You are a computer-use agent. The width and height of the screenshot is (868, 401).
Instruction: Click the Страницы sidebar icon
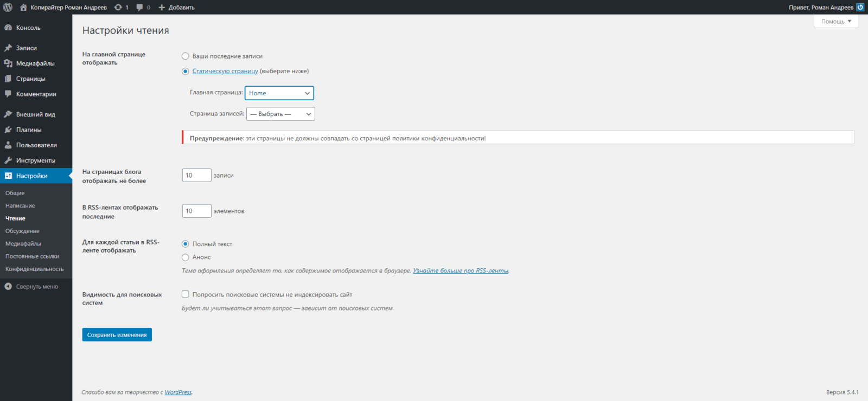8,79
